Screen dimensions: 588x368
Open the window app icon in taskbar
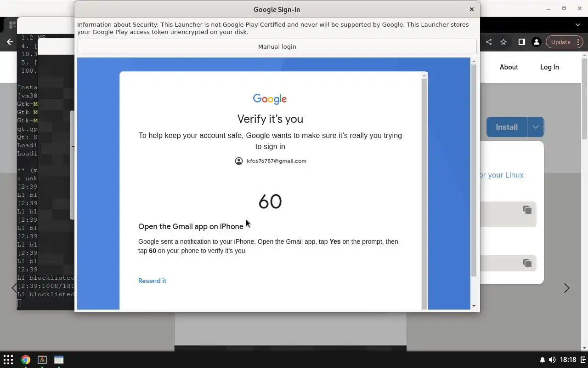pyautogui.click(x=59, y=360)
